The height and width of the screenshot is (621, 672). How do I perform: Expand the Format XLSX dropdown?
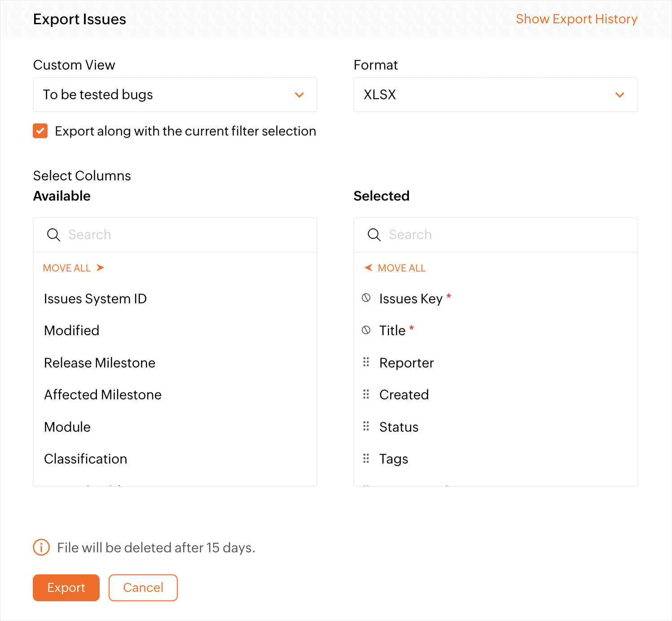point(495,95)
